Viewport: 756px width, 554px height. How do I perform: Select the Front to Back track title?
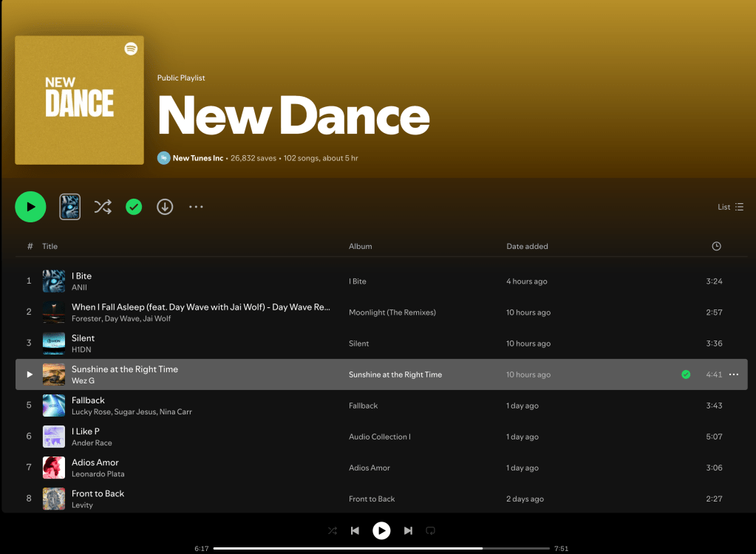pyautogui.click(x=98, y=493)
